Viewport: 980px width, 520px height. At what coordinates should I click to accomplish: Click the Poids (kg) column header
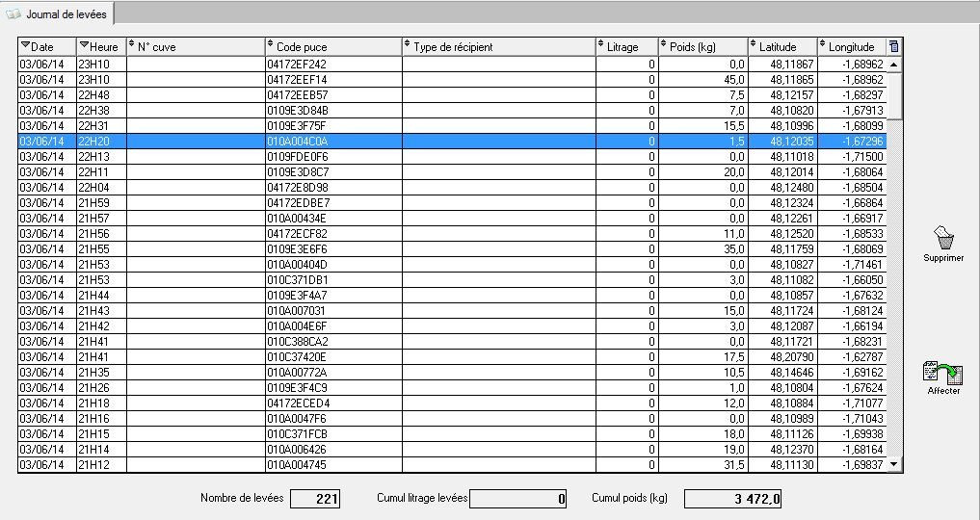tap(703, 46)
